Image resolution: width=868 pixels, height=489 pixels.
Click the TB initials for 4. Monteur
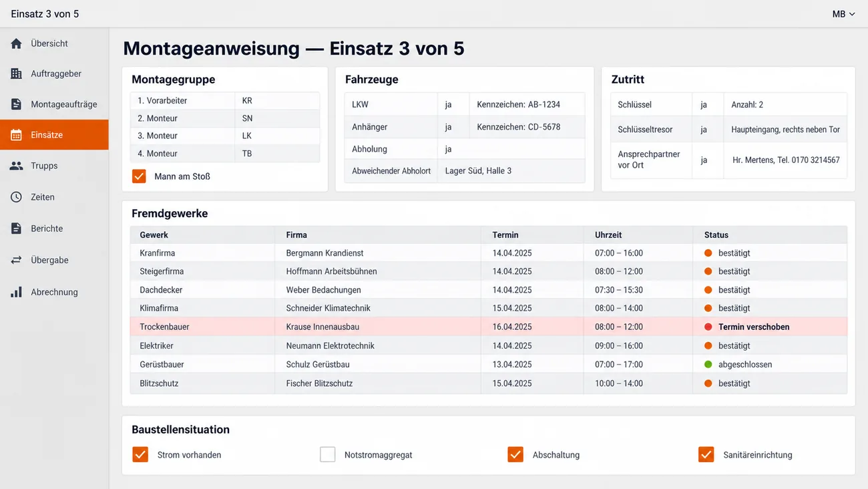[247, 153]
